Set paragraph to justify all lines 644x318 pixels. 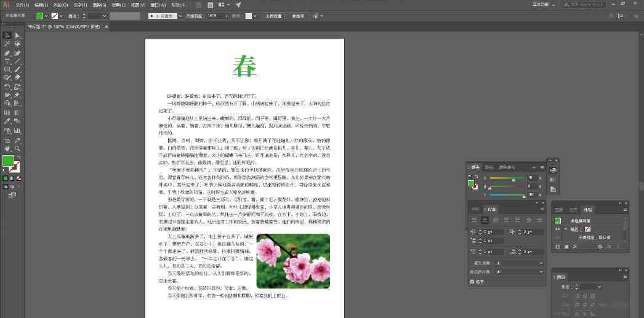coord(539,220)
